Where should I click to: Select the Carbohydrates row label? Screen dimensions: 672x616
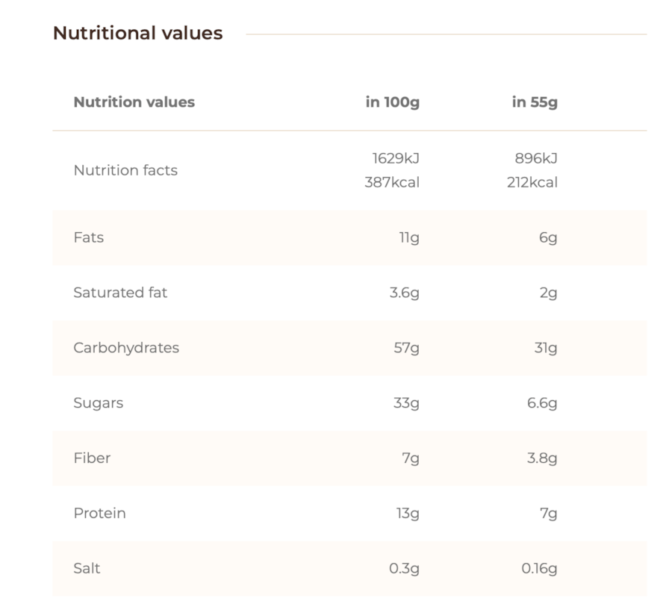click(126, 348)
